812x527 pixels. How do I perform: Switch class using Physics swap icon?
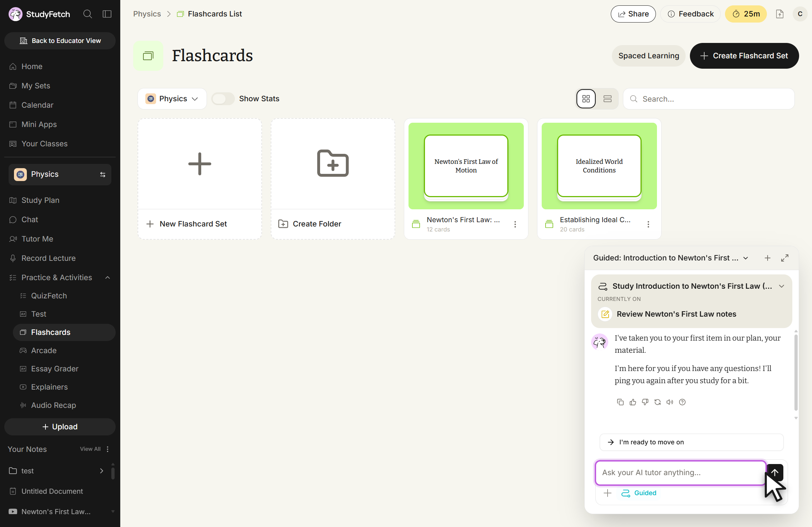coord(103,175)
